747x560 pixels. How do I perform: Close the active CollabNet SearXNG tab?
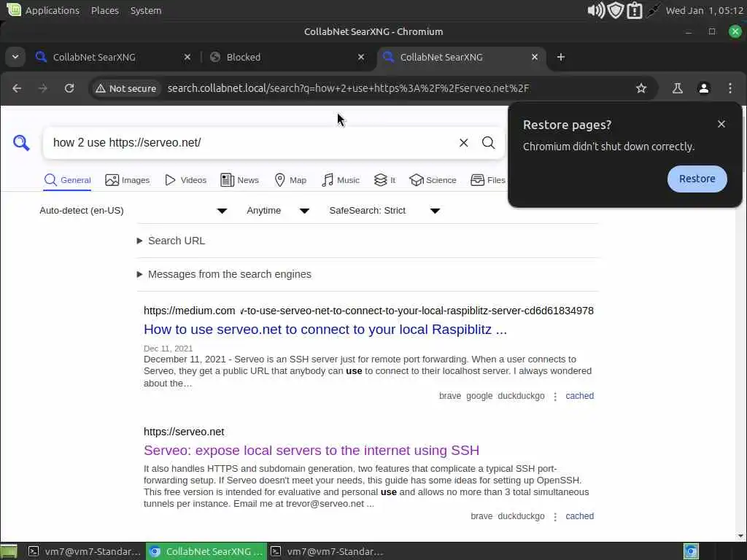[535, 57]
